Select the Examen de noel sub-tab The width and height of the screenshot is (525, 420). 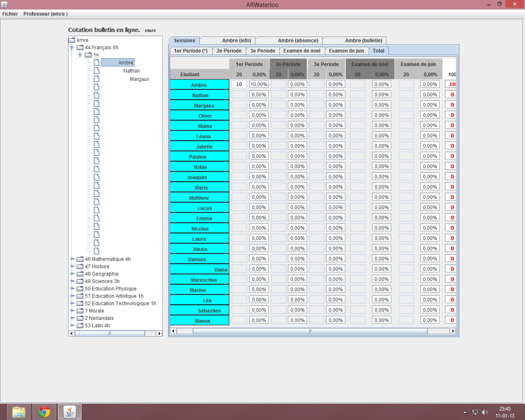[x=301, y=51]
